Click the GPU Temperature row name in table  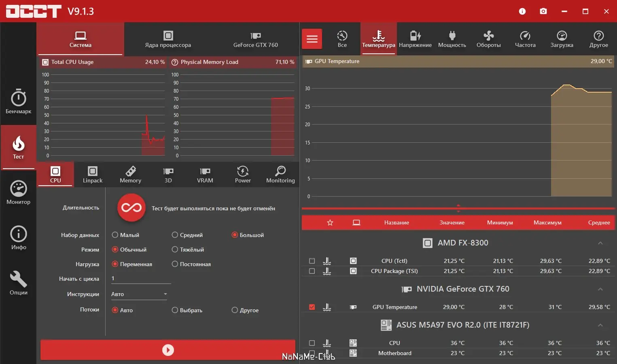[x=395, y=307]
